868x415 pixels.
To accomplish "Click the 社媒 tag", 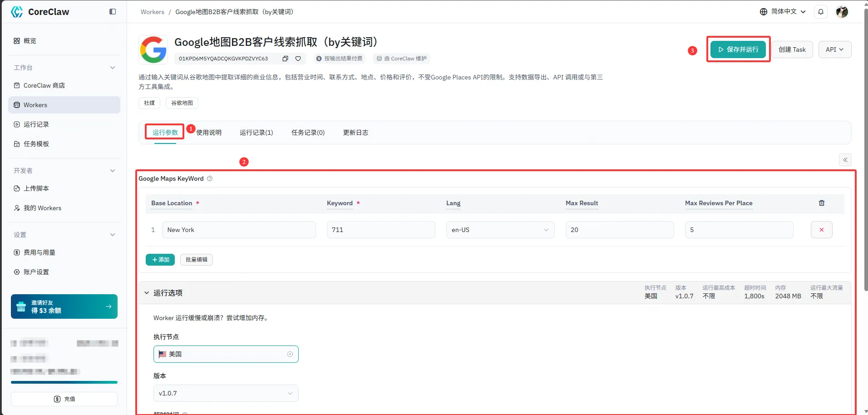I will 149,103.
